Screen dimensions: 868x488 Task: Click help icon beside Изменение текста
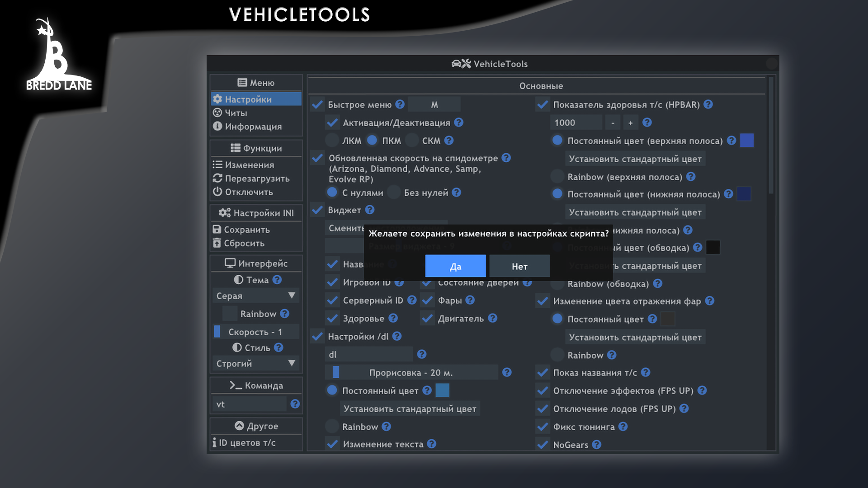431,444
